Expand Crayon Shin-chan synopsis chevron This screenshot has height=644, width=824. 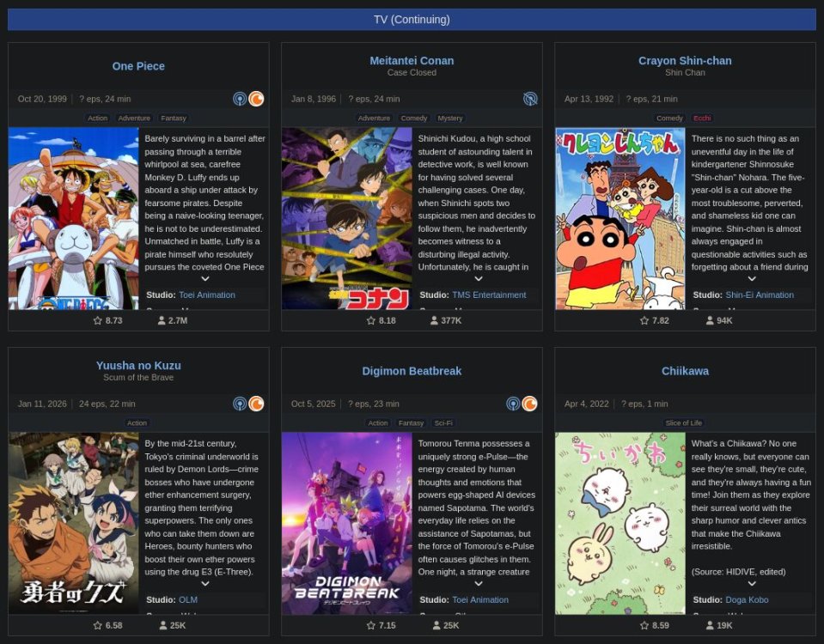click(x=752, y=279)
